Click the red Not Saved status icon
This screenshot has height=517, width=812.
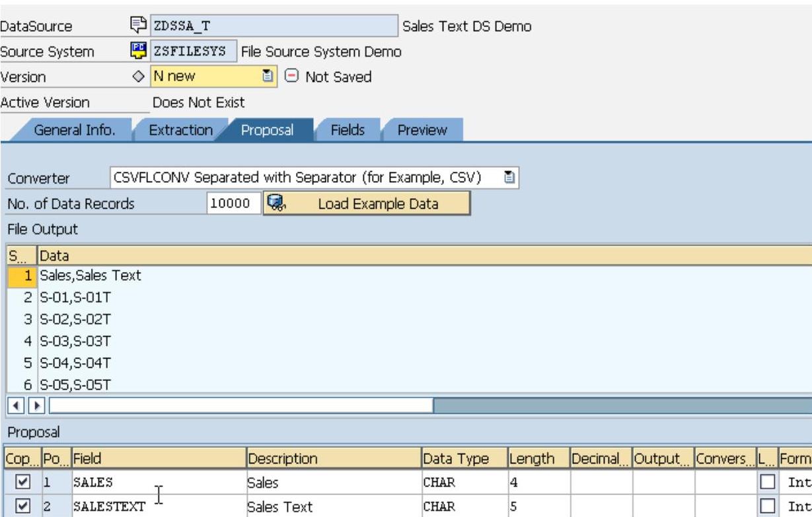(x=290, y=77)
